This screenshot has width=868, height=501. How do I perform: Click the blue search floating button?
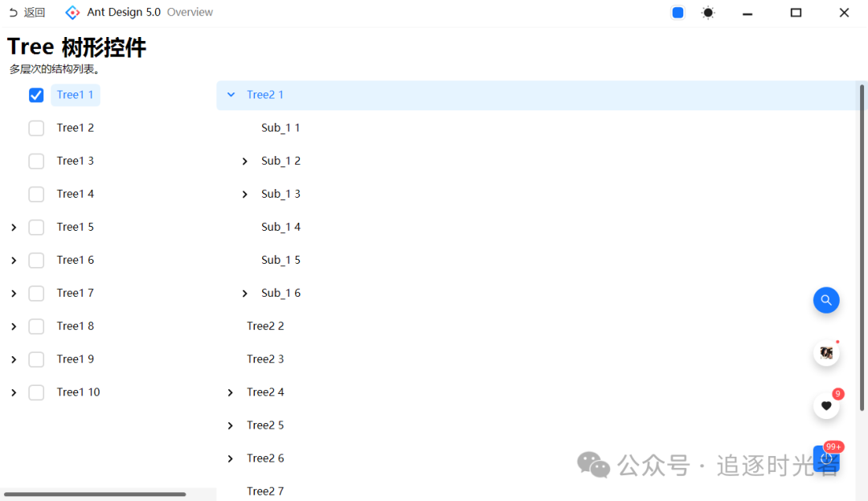[826, 300]
